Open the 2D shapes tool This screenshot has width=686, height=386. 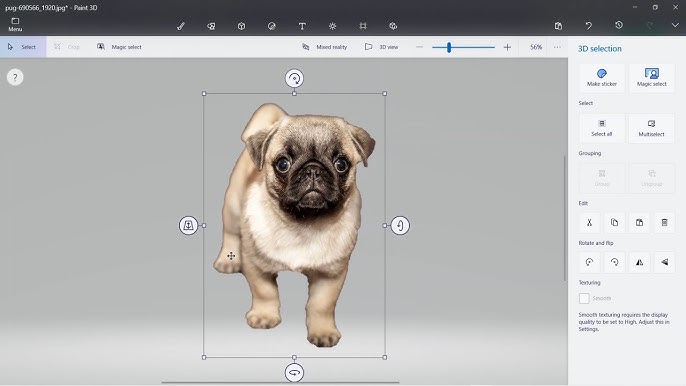(211, 26)
